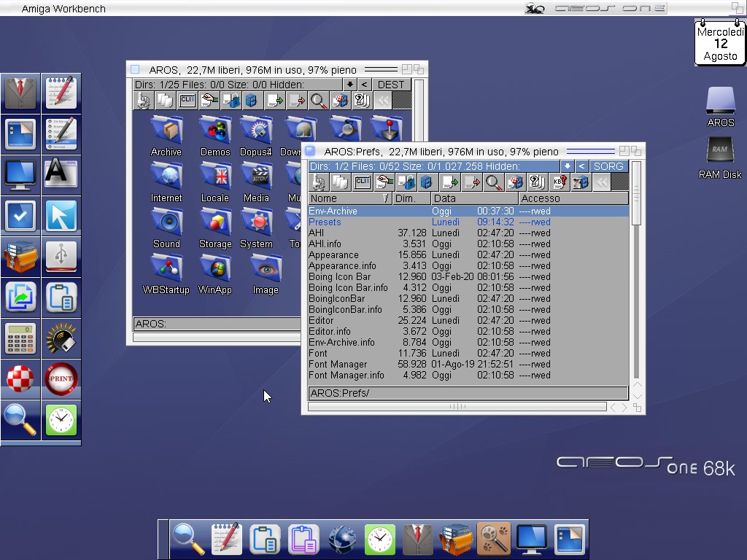The height and width of the screenshot is (560, 747).
Task: Click the down-arrow button in the AROS window header
Action: (350, 85)
